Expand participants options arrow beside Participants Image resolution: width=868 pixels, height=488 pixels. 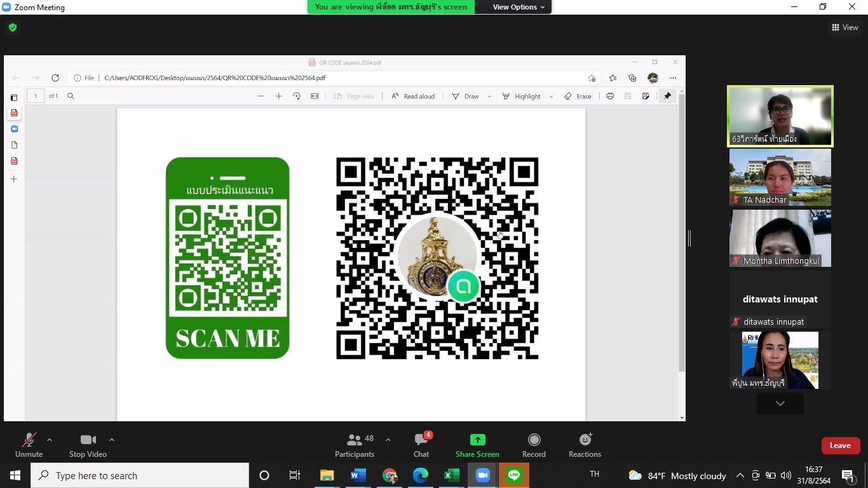click(388, 440)
